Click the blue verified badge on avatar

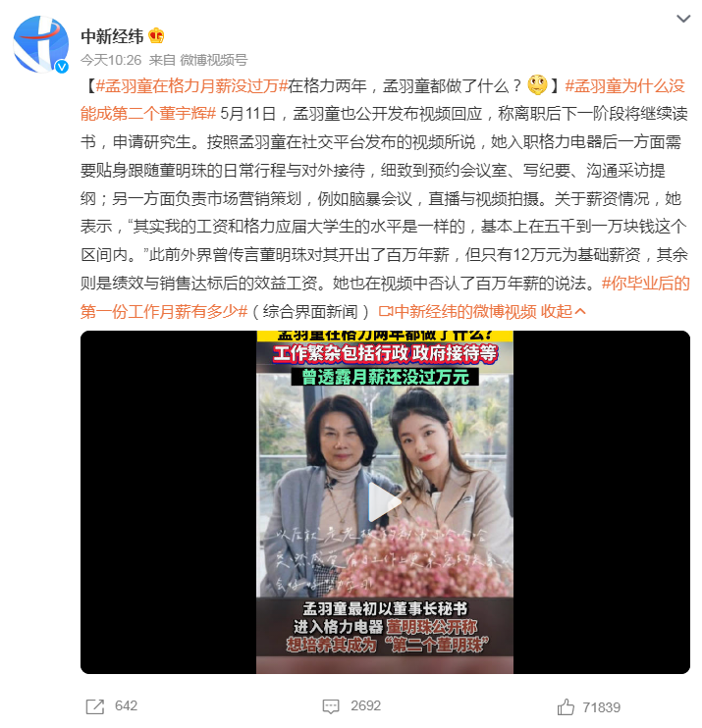click(62, 67)
